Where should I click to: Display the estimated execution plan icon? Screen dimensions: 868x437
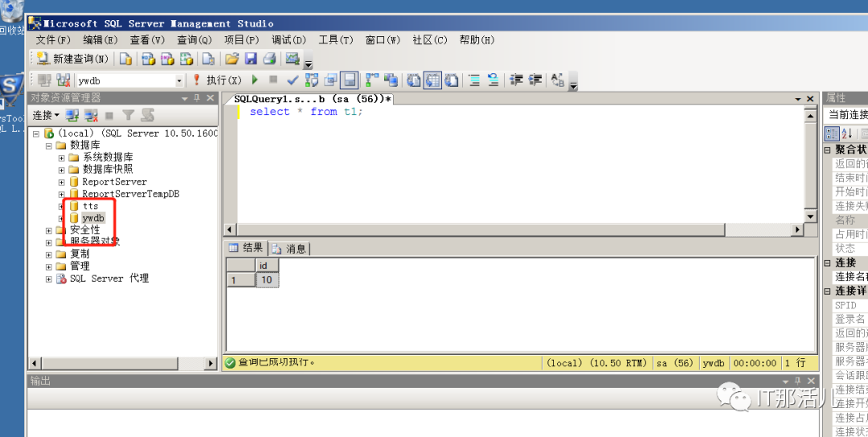312,80
